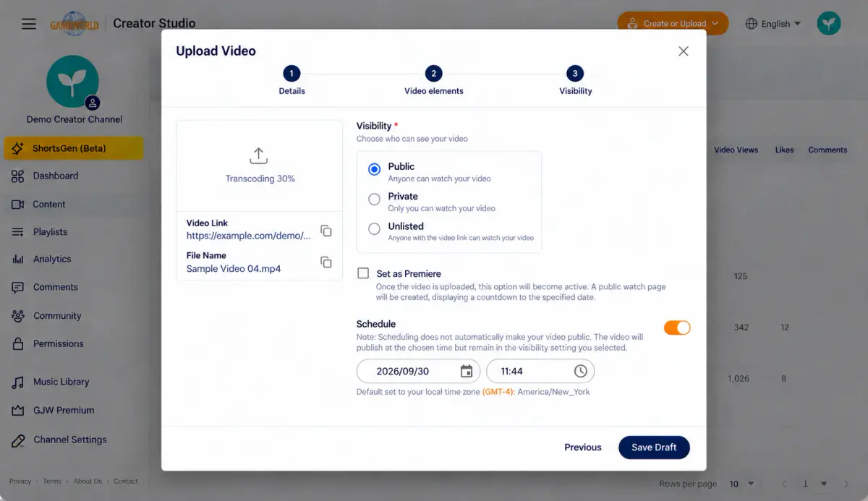Click the small user badge on channel avatar
The image size is (868, 501).
(93, 103)
